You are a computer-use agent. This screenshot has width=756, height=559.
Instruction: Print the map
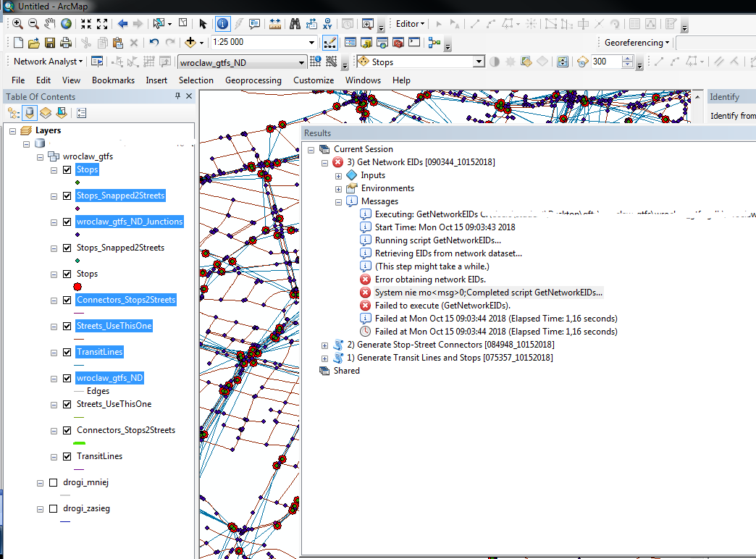(x=66, y=43)
